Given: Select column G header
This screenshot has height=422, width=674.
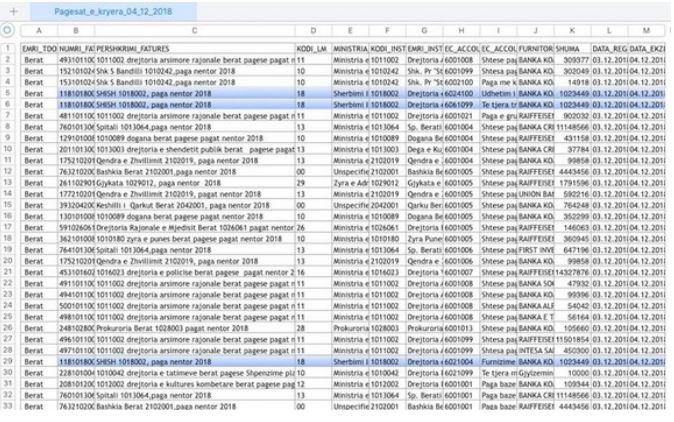Looking at the screenshot, I should tap(424, 31).
